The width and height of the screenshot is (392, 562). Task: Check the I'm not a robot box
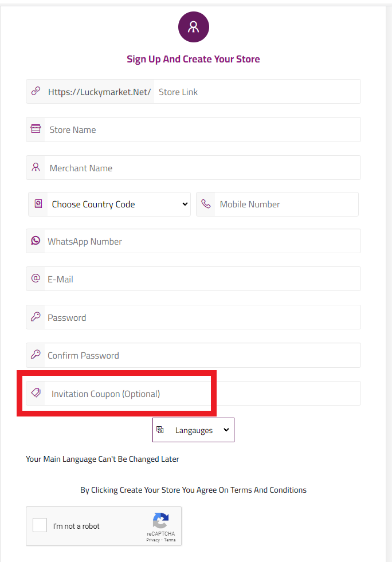coord(40,525)
